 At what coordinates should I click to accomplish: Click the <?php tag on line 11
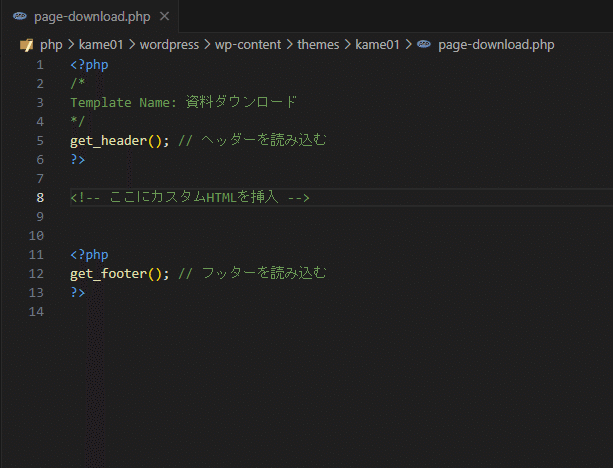tap(89, 255)
